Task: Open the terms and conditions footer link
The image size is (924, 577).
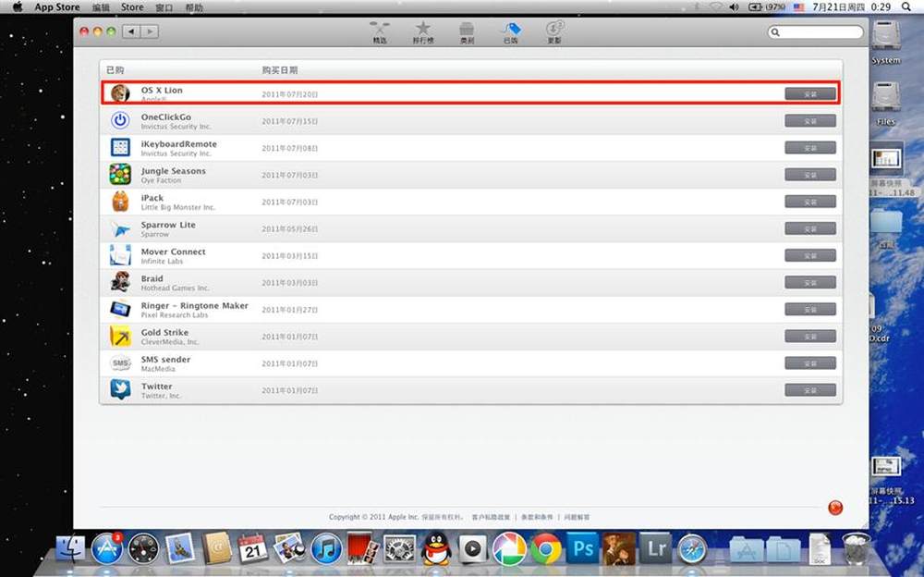Action: coord(537,517)
